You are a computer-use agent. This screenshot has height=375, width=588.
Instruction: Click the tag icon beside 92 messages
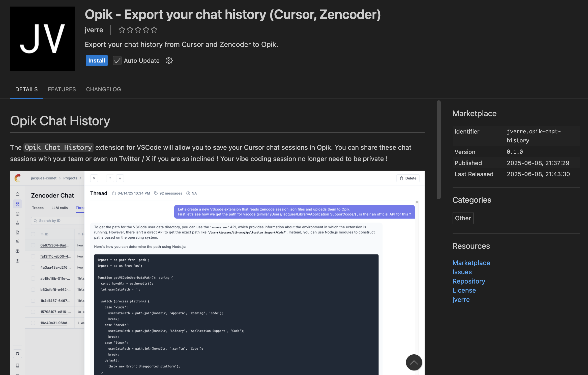[x=156, y=193]
